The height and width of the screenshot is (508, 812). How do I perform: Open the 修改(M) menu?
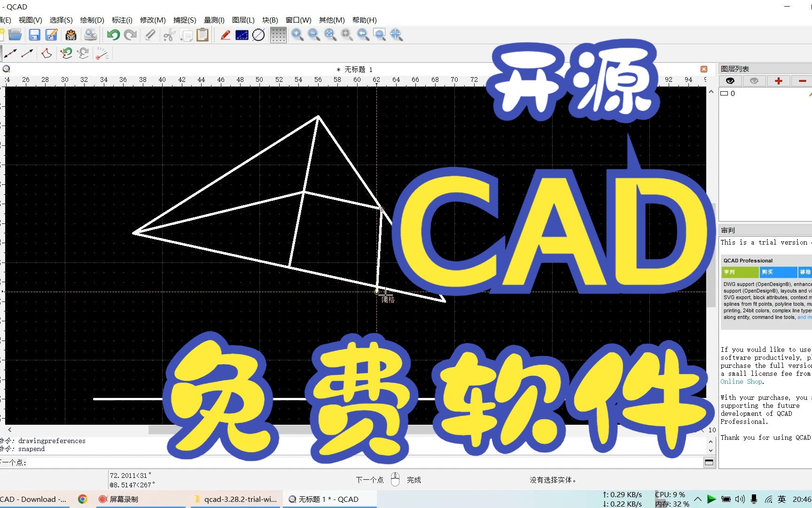153,20
